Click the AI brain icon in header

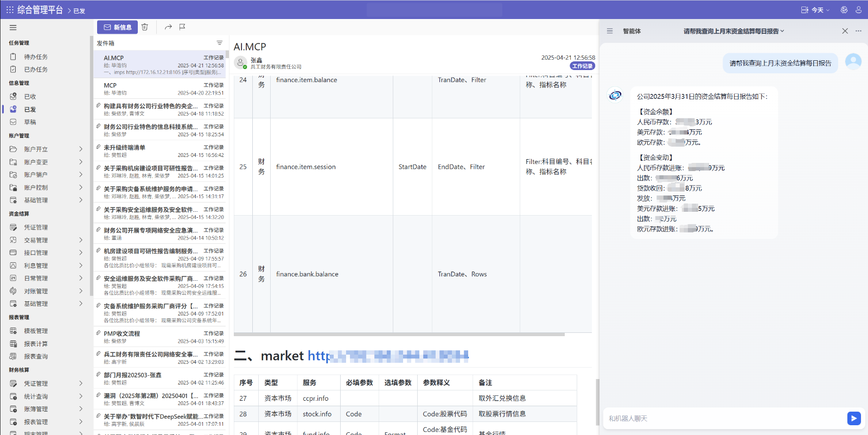point(844,10)
